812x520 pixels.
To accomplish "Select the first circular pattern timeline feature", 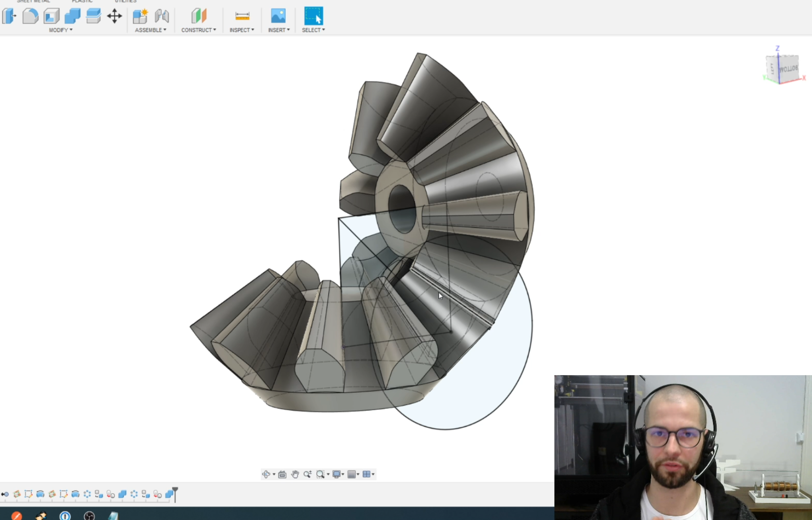I will [x=87, y=494].
